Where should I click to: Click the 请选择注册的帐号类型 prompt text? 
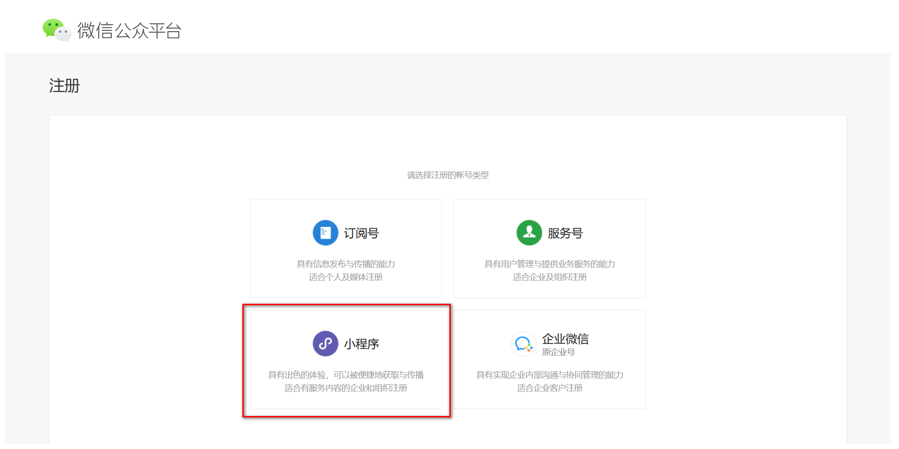pyautogui.click(x=448, y=175)
